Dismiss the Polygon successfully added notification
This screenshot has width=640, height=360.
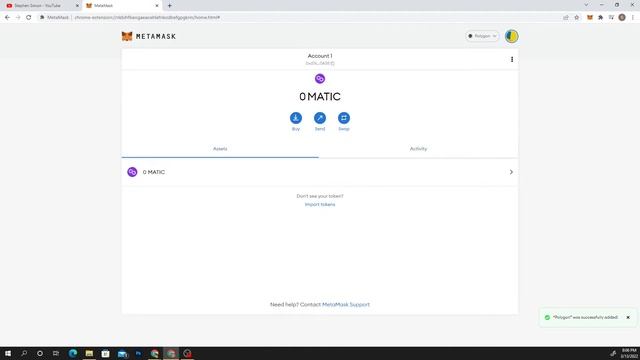point(628,318)
